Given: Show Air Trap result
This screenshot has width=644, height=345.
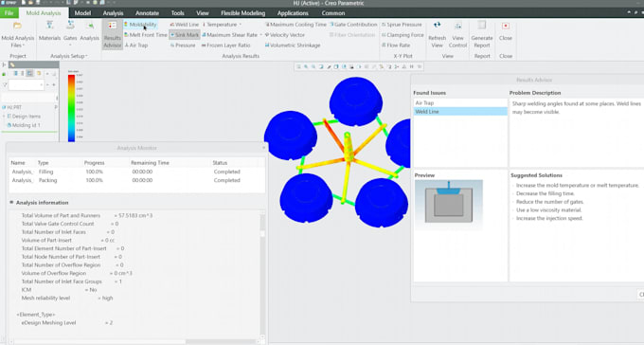Looking at the screenshot, I should click(136, 45).
